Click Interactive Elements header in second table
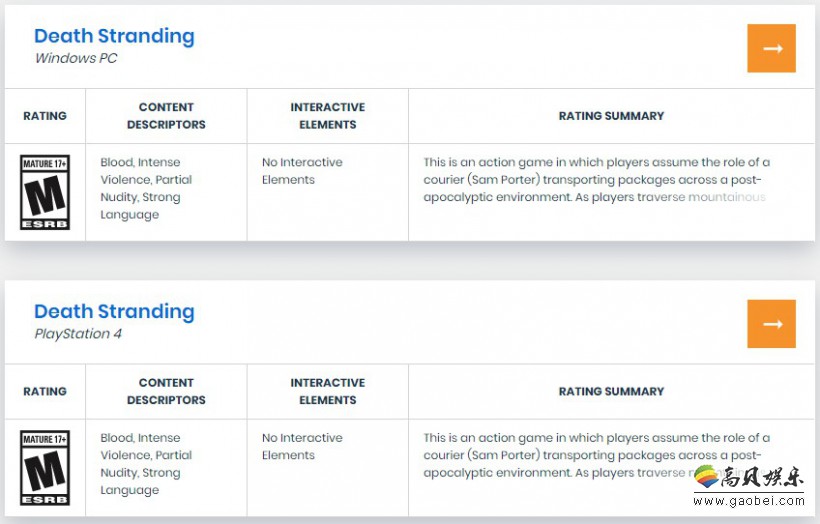The height and width of the screenshot is (524, 820). click(x=328, y=391)
